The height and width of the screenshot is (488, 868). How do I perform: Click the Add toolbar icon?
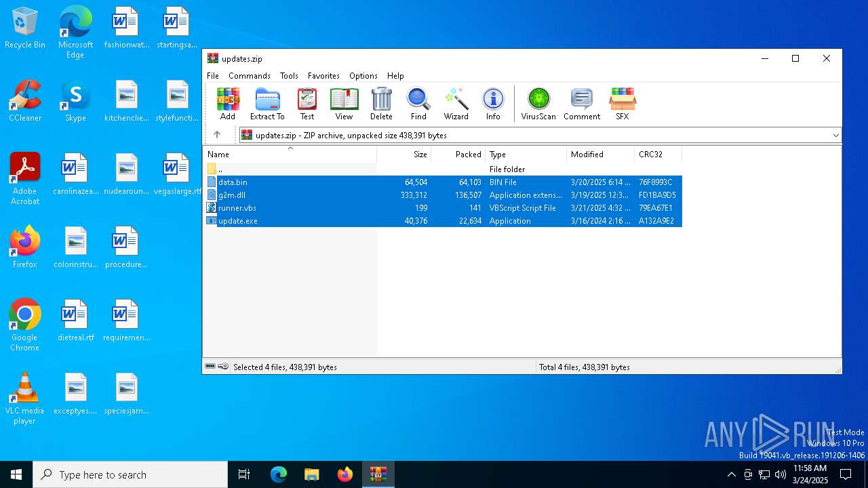click(x=228, y=104)
